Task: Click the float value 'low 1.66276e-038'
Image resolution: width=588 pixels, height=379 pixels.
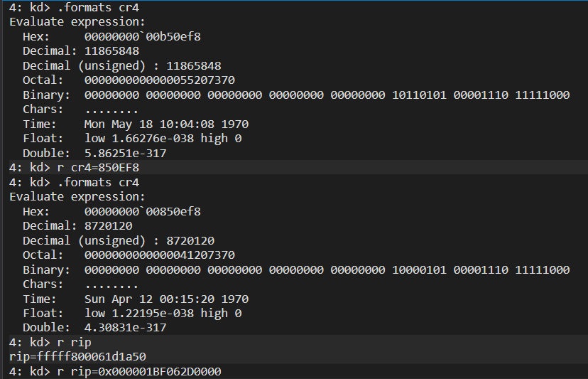Action: tap(139, 139)
